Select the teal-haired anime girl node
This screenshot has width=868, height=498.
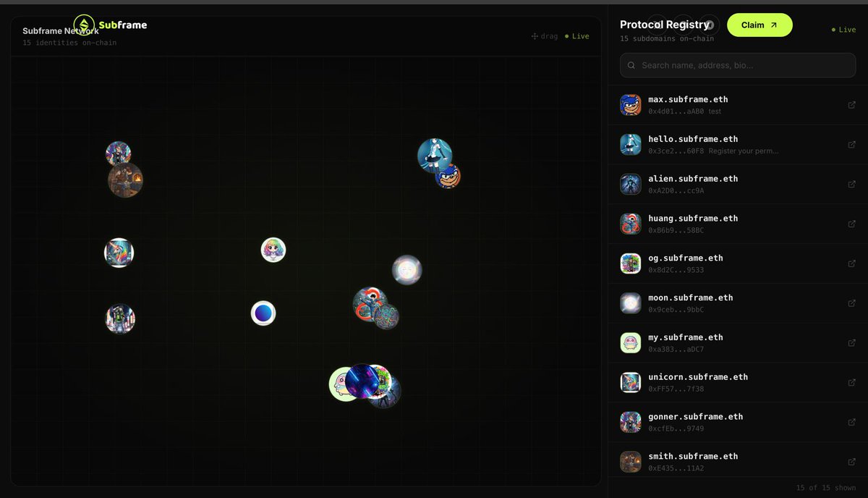tap(433, 154)
